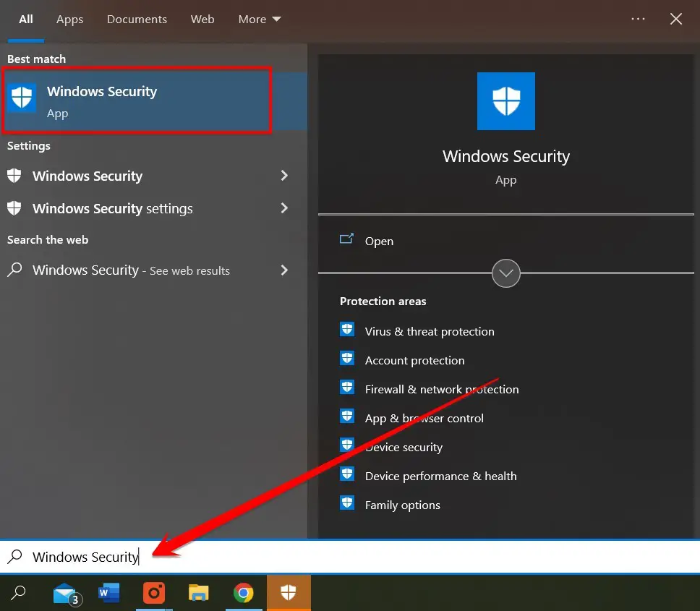The height and width of the screenshot is (611, 700).
Task: Expand the Windows Security settings row arrow
Action: pyautogui.click(x=284, y=176)
